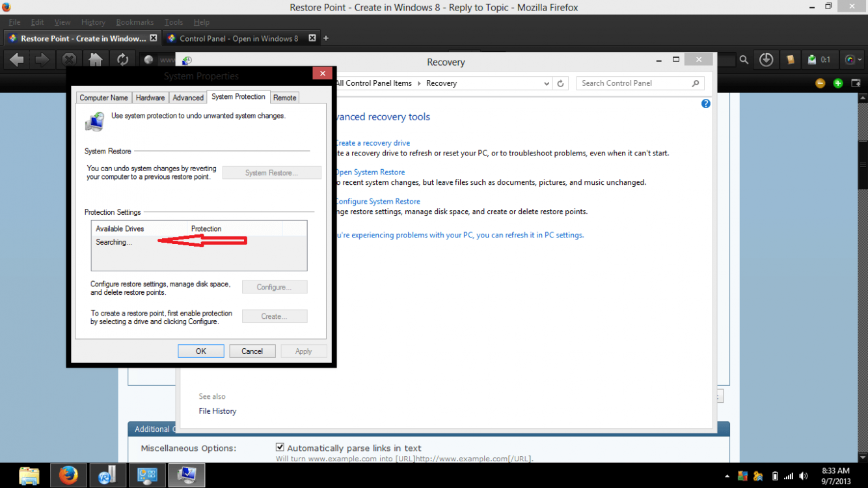Click the colorful circle add-on icon
Screen dimensions: 868x488
click(850, 59)
